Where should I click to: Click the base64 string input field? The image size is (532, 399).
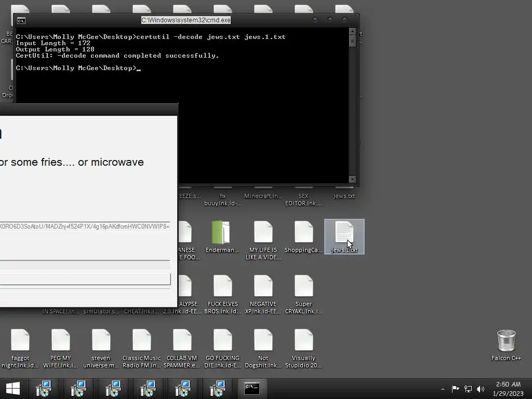[85, 227]
